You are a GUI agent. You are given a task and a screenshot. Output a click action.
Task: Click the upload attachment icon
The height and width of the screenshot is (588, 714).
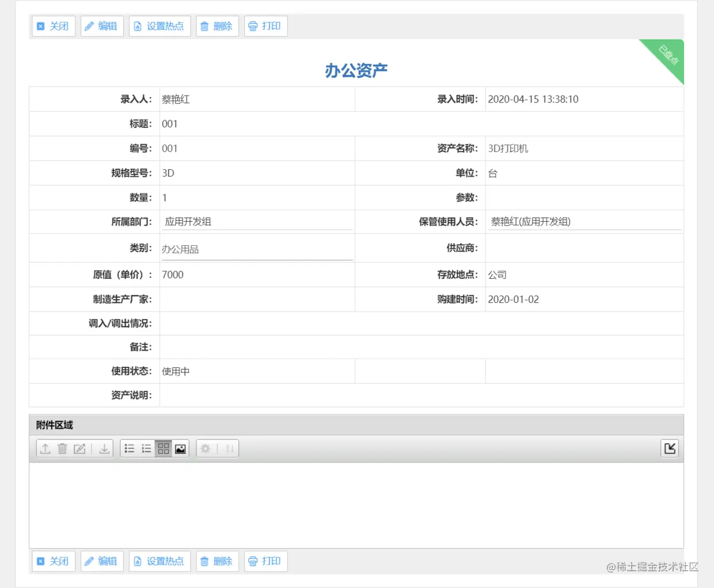45,448
